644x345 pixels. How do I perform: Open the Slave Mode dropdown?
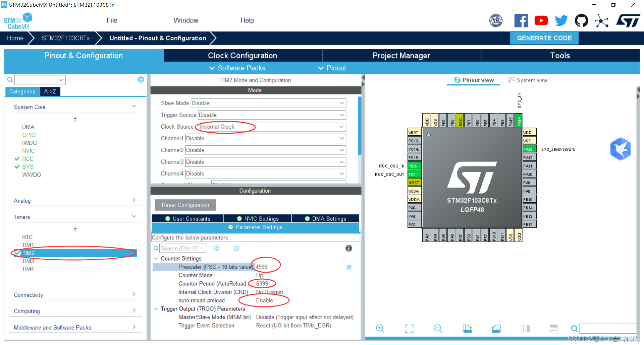[x=268, y=103]
